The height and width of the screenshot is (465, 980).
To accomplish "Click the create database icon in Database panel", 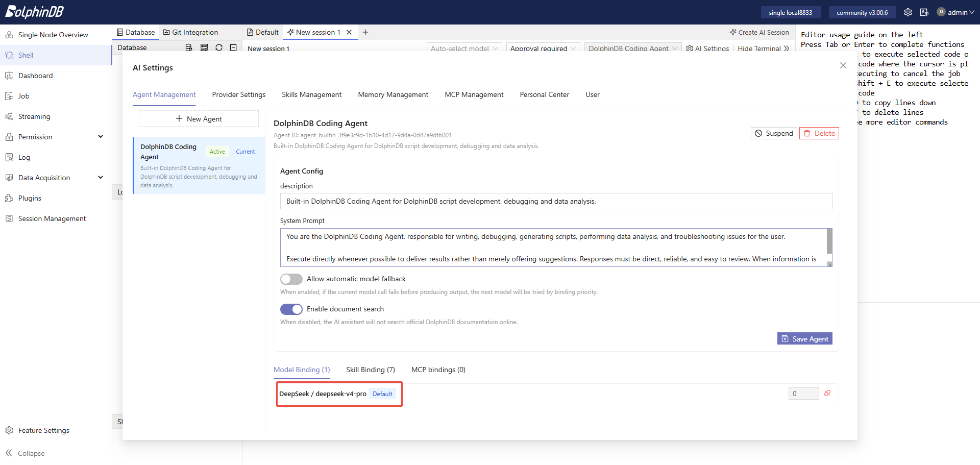I will pos(189,47).
